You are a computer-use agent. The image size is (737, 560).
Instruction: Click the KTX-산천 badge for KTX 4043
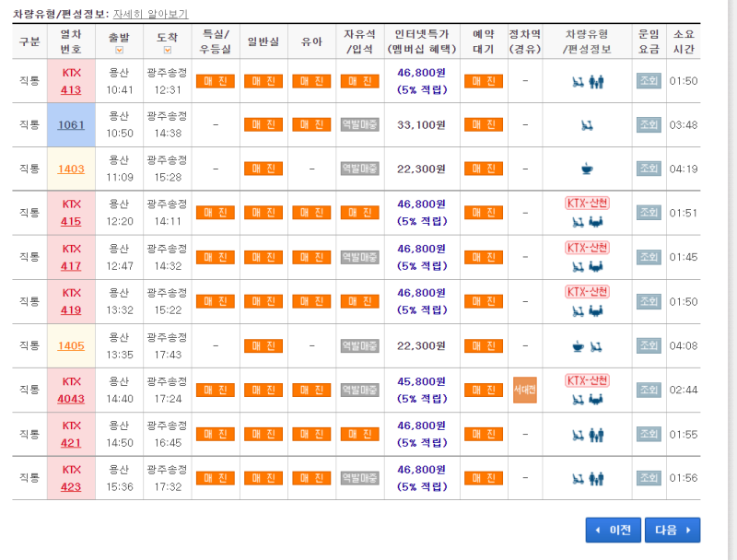click(x=587, y=380)
